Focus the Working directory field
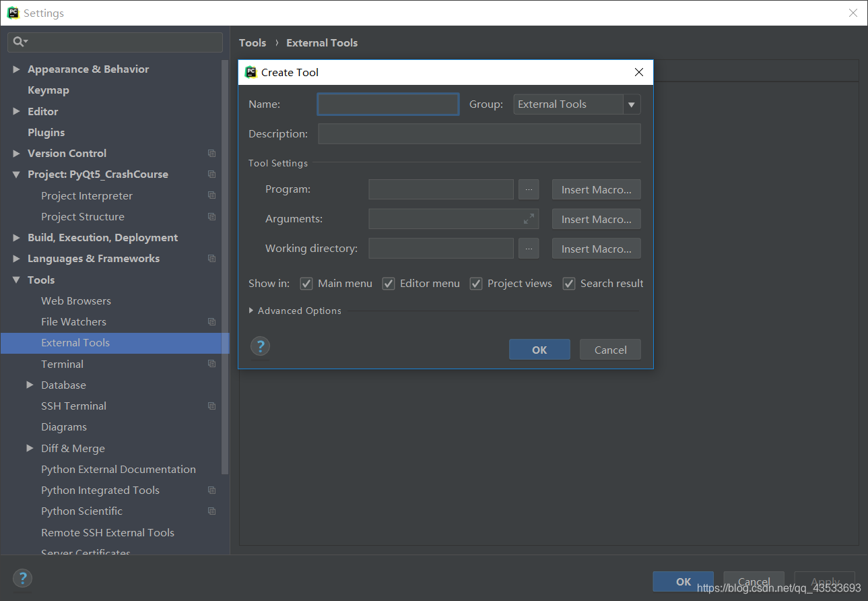This screenshot has width=868, height=601. pyautogui.click(x=441, y=249)
